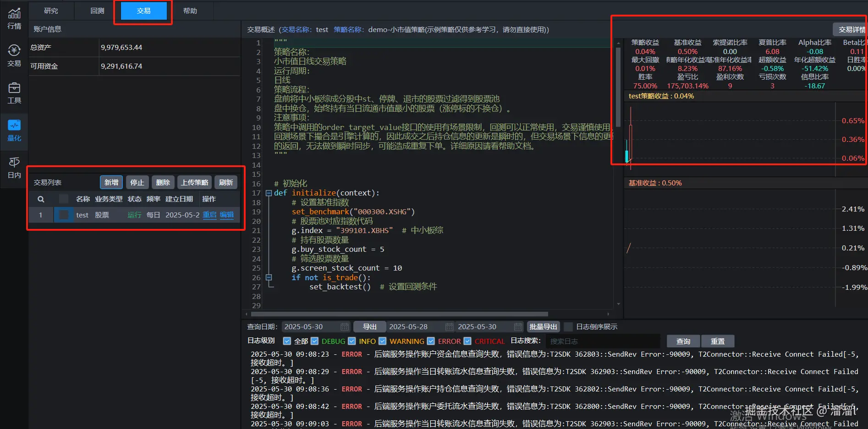
Task: Uncheck the INFO log level checkbox
Action: pyautogui.click(x=352, y=341)
